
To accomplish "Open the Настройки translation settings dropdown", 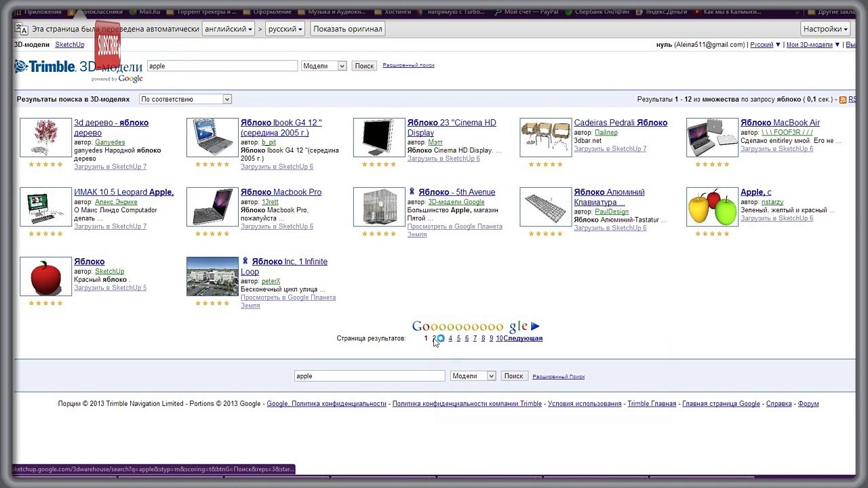I will click(x=825, y=29).
